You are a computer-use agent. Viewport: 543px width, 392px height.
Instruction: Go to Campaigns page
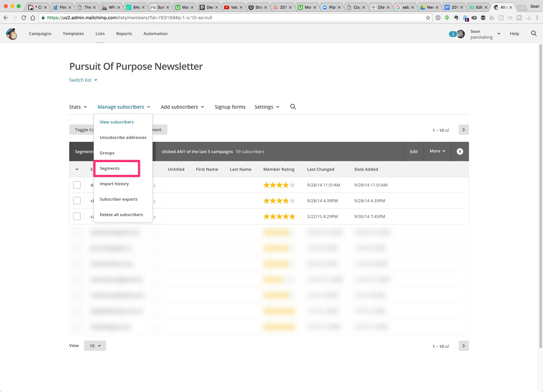tap(40, 33)
